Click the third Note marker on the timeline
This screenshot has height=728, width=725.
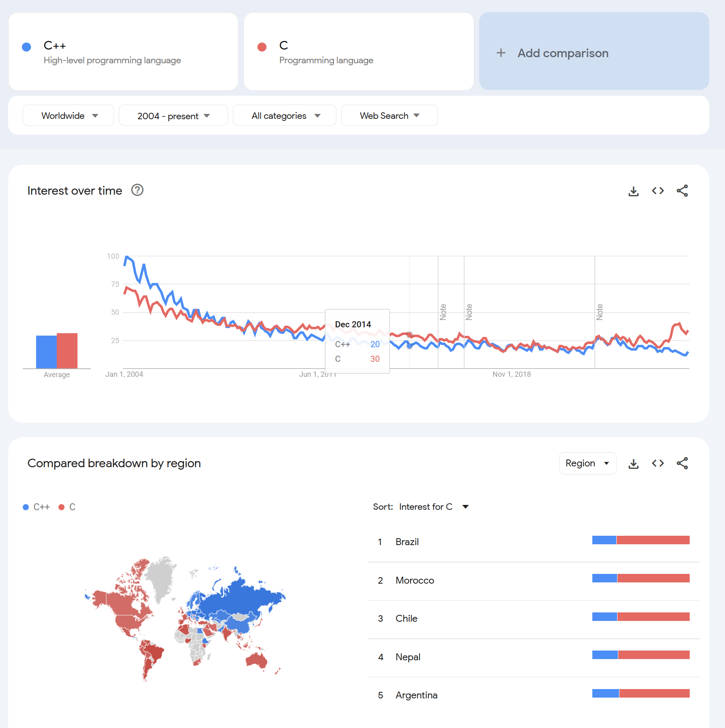coord(600,312)
